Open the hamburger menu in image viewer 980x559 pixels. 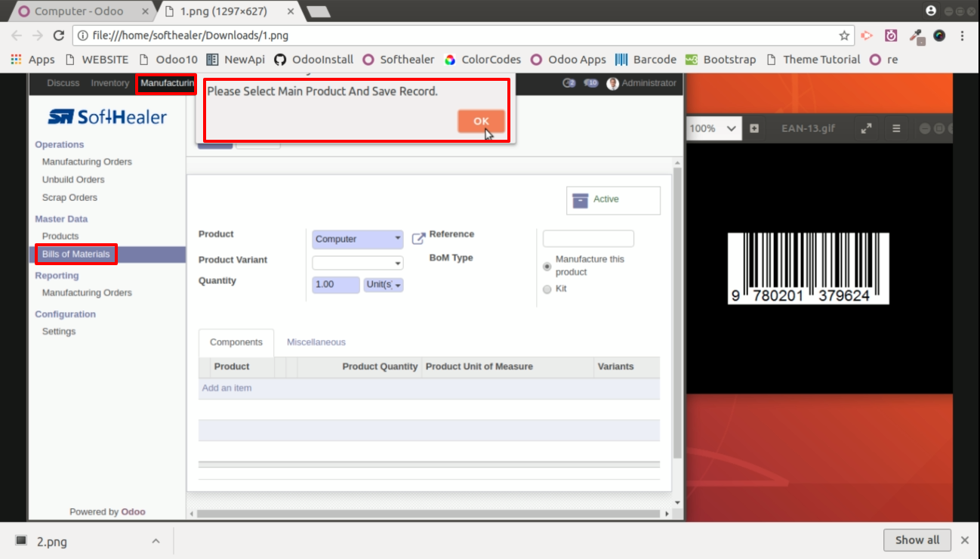click(896, 128)
